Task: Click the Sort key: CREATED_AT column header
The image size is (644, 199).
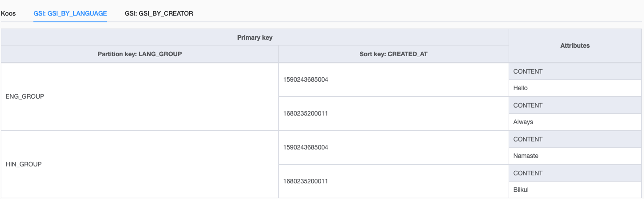Action: coord(393,54)
